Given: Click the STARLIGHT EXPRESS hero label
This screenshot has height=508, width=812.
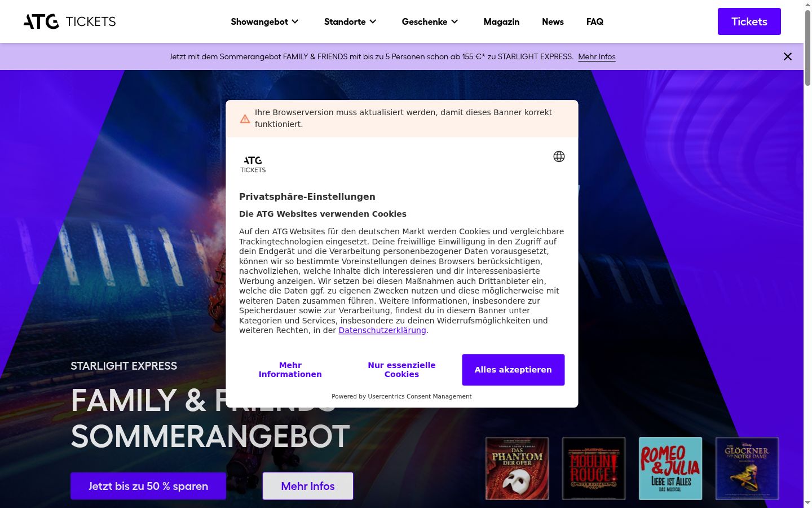Looking at the screenshot, I should point(124,366).
